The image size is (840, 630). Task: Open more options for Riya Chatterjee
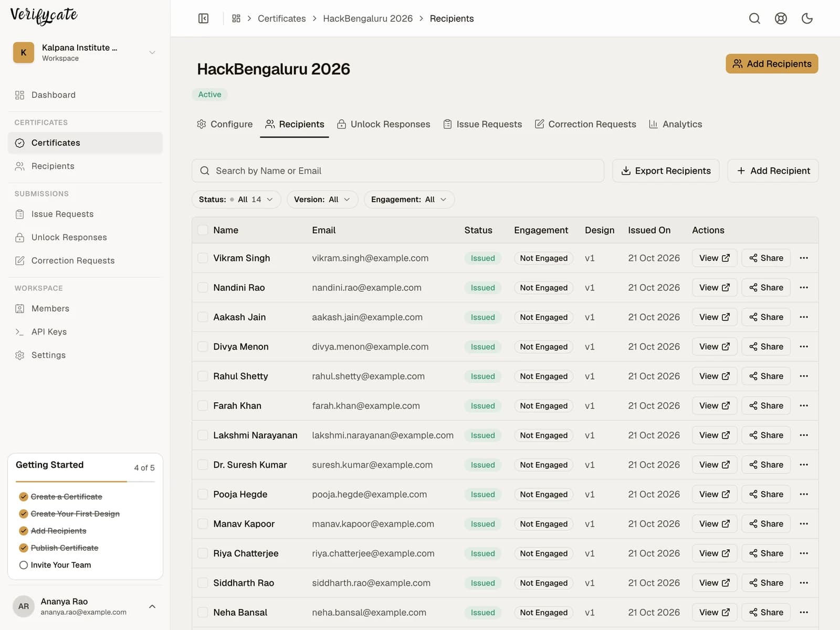tap(804, 553)
